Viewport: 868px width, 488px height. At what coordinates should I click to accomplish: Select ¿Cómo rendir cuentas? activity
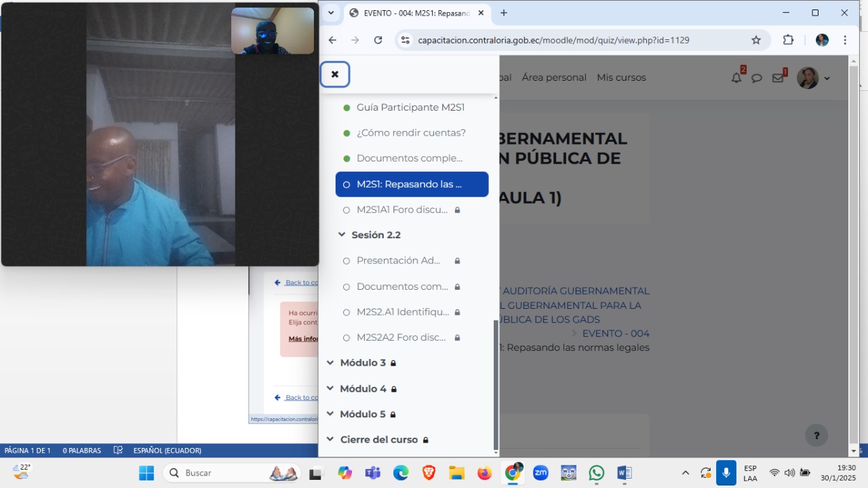click(411, 133)
